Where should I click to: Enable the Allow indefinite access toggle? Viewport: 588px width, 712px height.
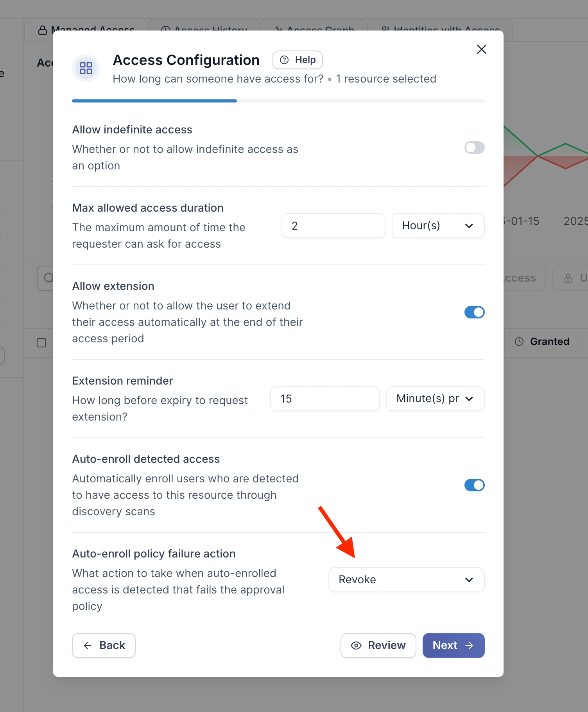coord(475,148)
